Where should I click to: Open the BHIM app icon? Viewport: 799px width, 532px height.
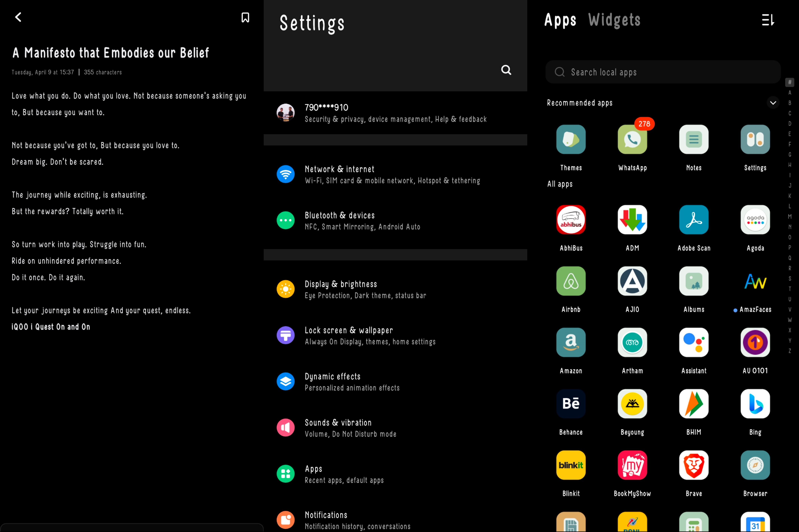693,404
